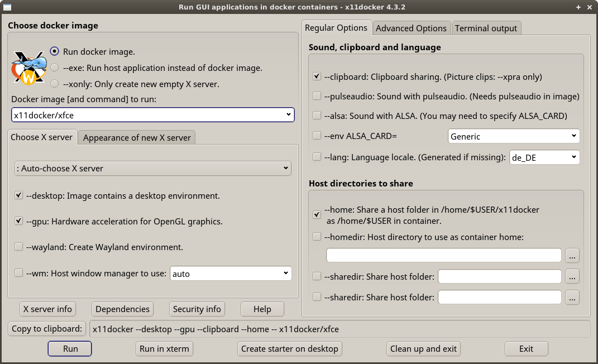Click the X server info button

click(x=47, y=309)
